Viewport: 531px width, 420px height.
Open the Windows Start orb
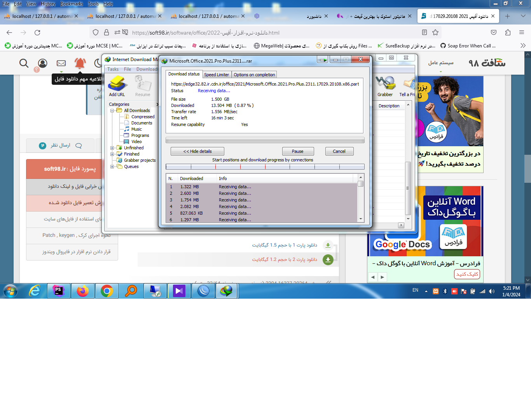point(10,291)
